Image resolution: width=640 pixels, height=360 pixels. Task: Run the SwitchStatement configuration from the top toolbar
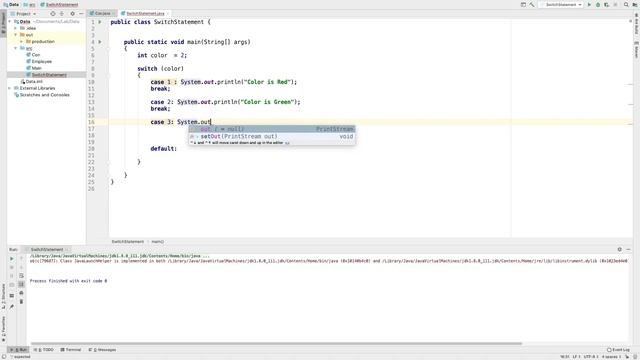[x=589, y=4]
